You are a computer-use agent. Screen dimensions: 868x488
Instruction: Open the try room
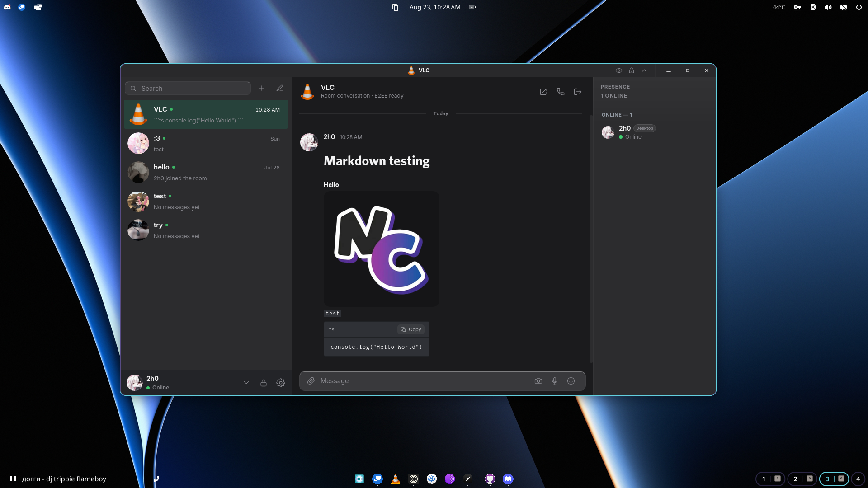pos(206,230)
